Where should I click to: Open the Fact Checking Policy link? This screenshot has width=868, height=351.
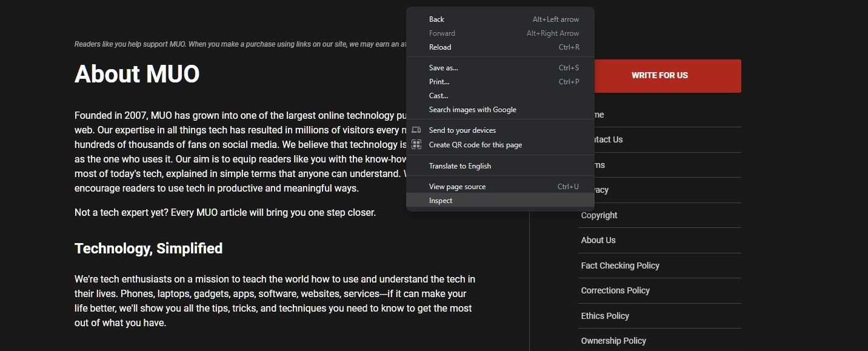620,266
